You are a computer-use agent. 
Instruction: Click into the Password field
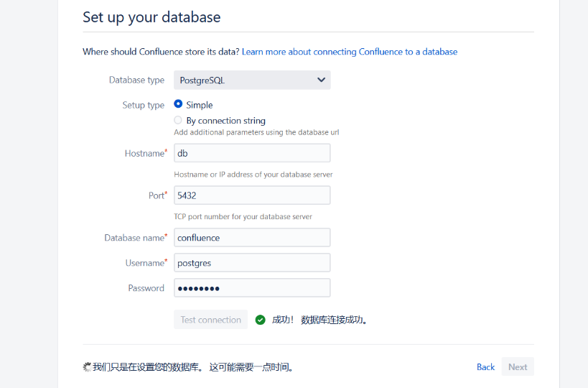click(x=252, y=288)
